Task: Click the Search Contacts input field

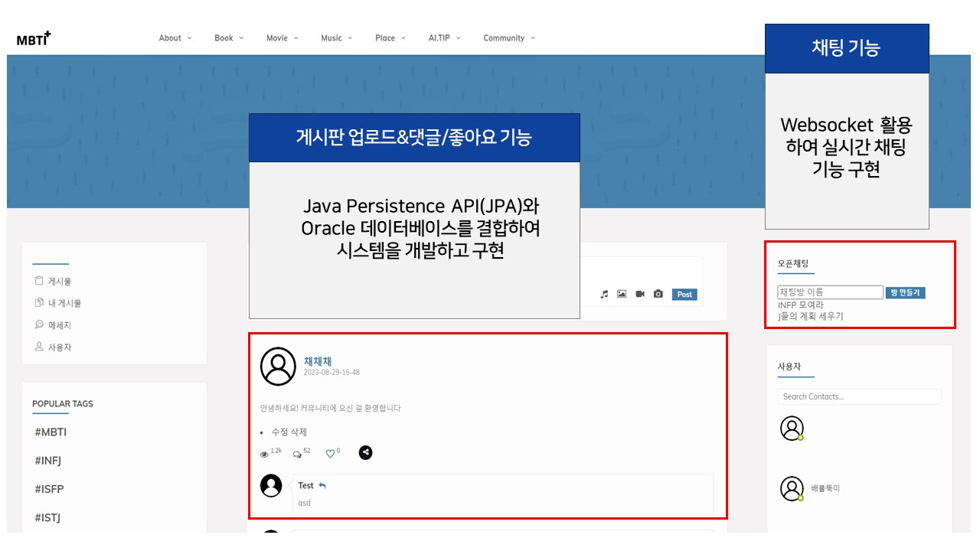Action: pos(859,396)
